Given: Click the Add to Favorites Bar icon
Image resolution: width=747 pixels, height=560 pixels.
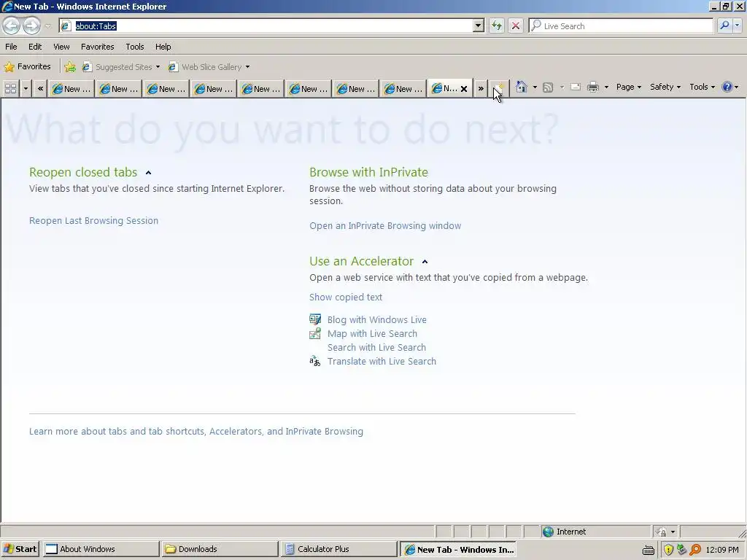Looking at the screenshot, I should (70, 66).
